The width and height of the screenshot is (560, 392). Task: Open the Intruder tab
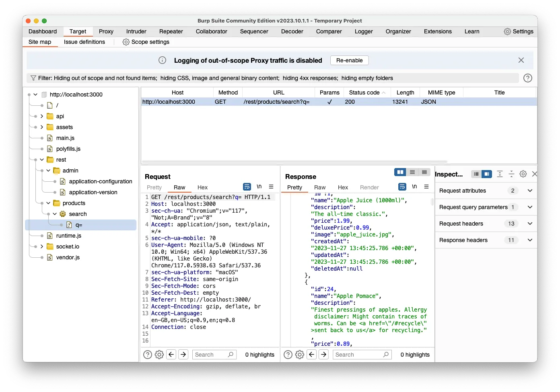(x=136, y=31)
